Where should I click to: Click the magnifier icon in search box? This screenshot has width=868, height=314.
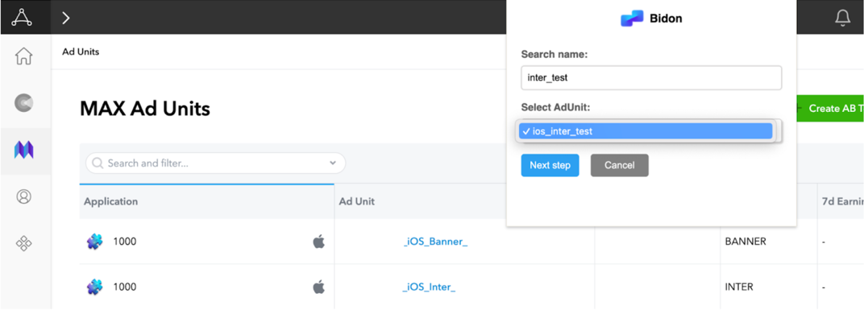coord(98,163)
